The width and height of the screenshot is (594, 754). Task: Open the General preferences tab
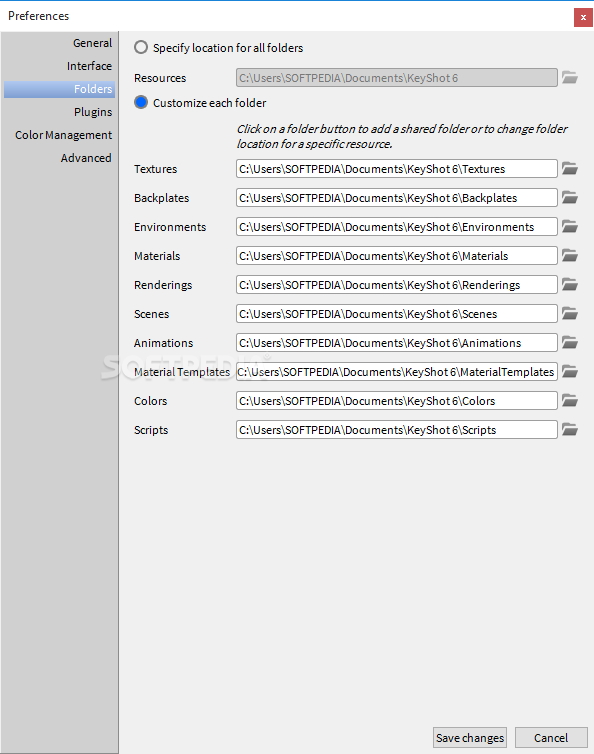pyautogui.click(x=92, y=43)
